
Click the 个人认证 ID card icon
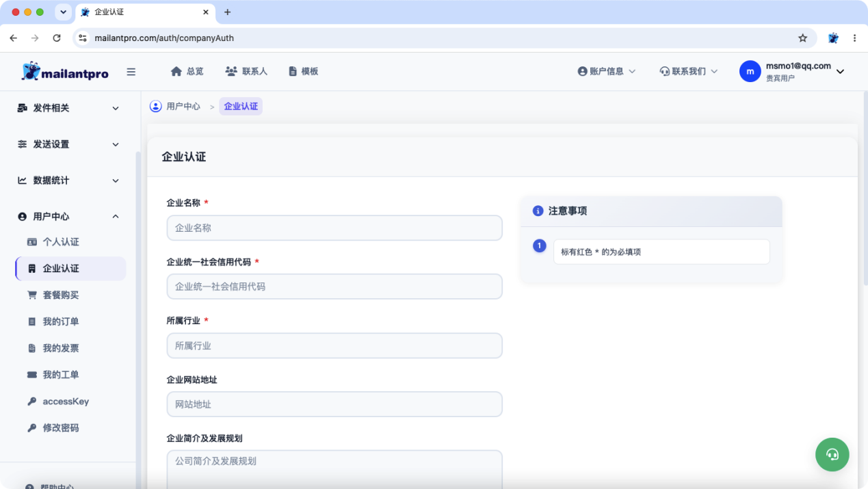(31, 242)
